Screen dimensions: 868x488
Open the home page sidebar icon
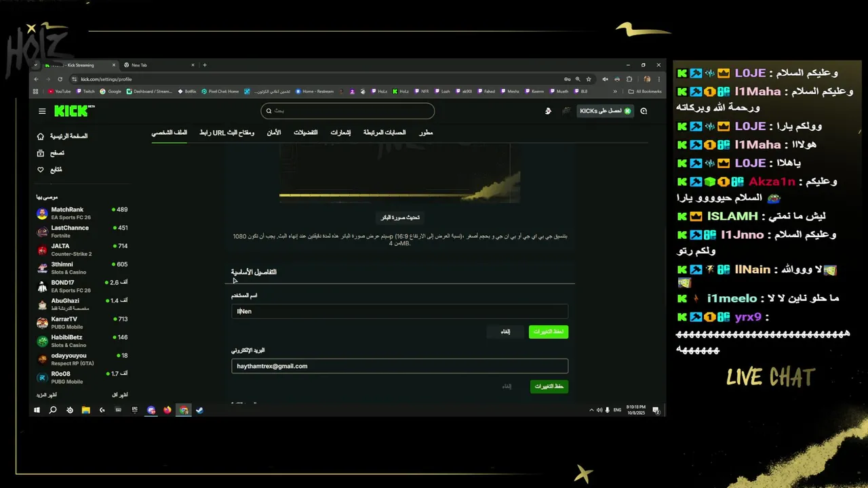[x=41, y=136]
